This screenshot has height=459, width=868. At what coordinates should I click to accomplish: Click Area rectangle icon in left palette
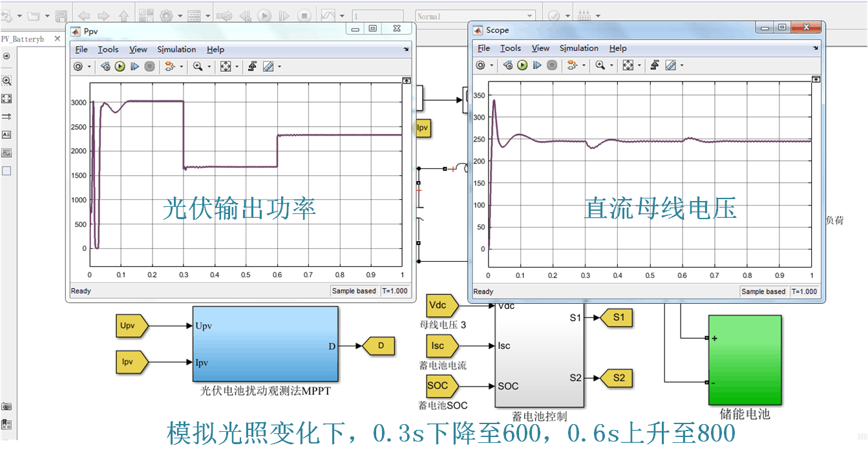(x=6, y=171)
